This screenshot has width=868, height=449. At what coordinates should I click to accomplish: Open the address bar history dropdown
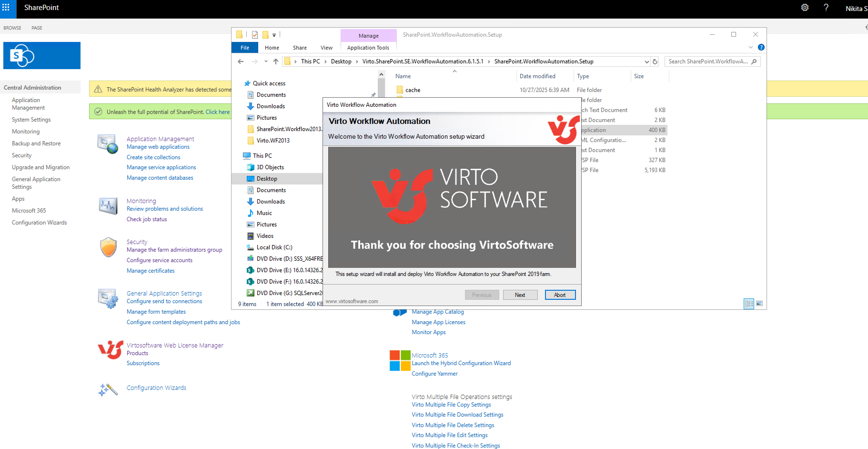click(646, 61)
